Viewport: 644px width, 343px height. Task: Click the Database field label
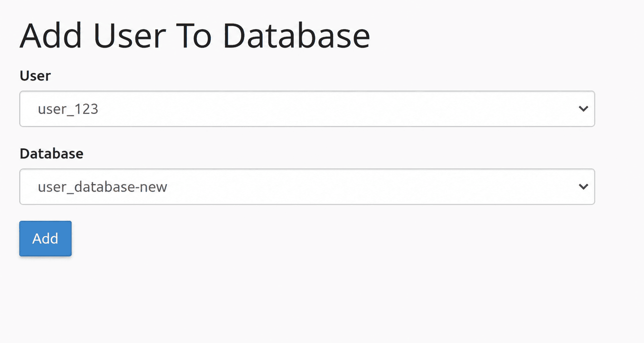pos(52,154)
